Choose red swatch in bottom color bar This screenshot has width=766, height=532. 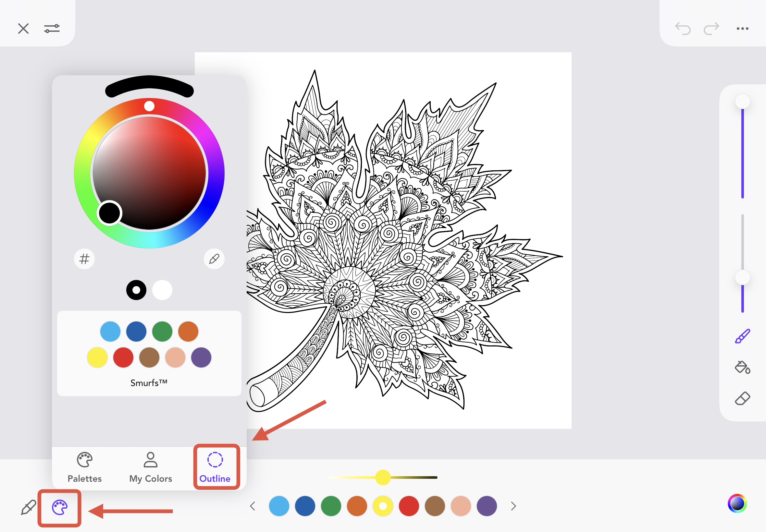409,506
